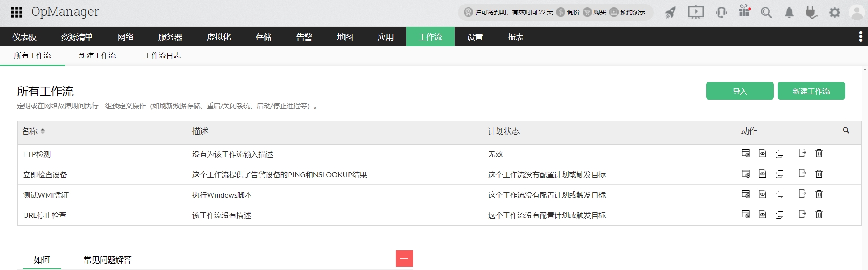The height and width of the screenshot is (270, 868).
Task: Copy the URL停止检查 workflow
Action: click(779, 215)
